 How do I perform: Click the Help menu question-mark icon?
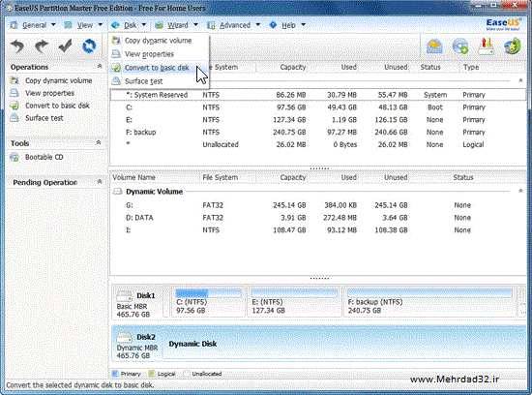[273, 25]
